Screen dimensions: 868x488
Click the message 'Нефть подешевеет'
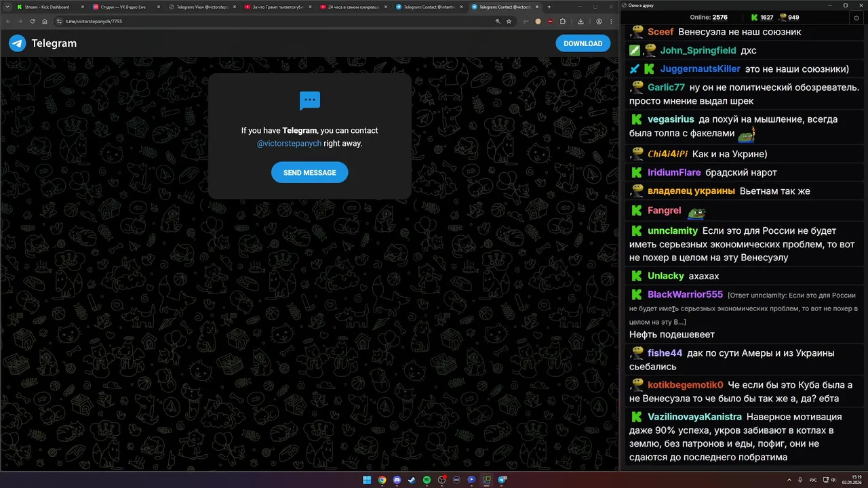671,334
